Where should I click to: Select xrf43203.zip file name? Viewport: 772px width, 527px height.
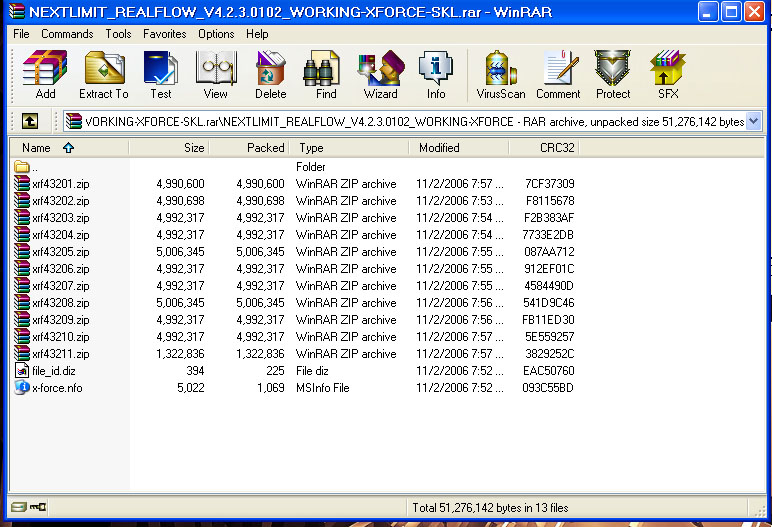tap(61, 218)
